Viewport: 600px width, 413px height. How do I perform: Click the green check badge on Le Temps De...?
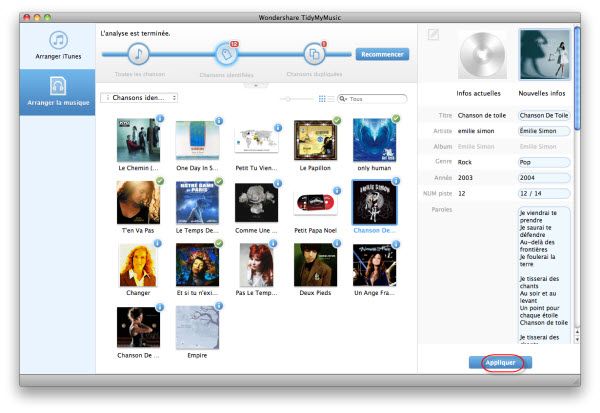(x=219, y=181)
